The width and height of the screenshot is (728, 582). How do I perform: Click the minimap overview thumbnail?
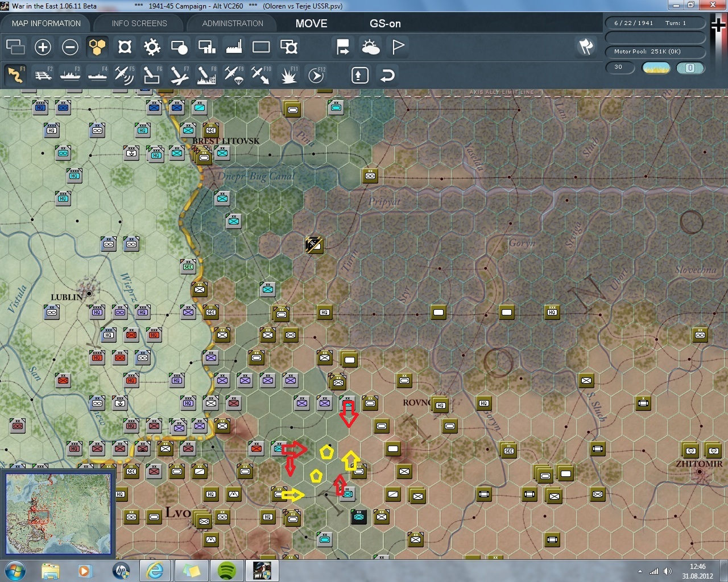(58, 514)
